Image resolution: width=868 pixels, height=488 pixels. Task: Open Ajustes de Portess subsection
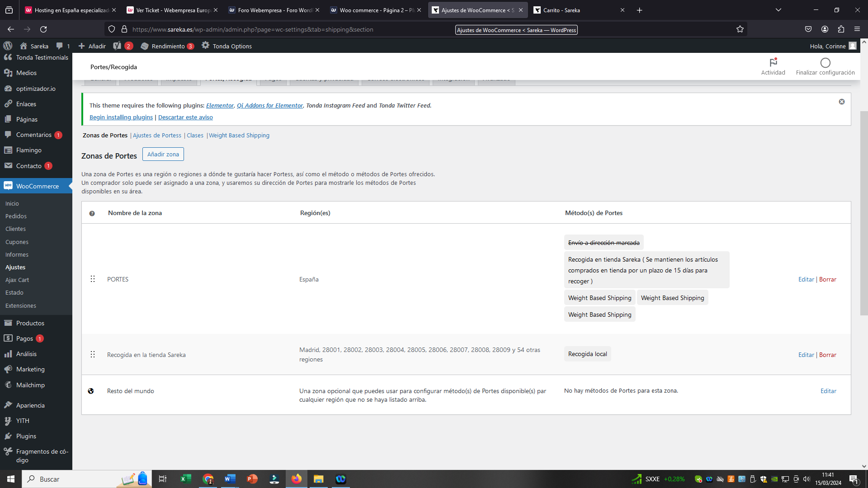157,136
